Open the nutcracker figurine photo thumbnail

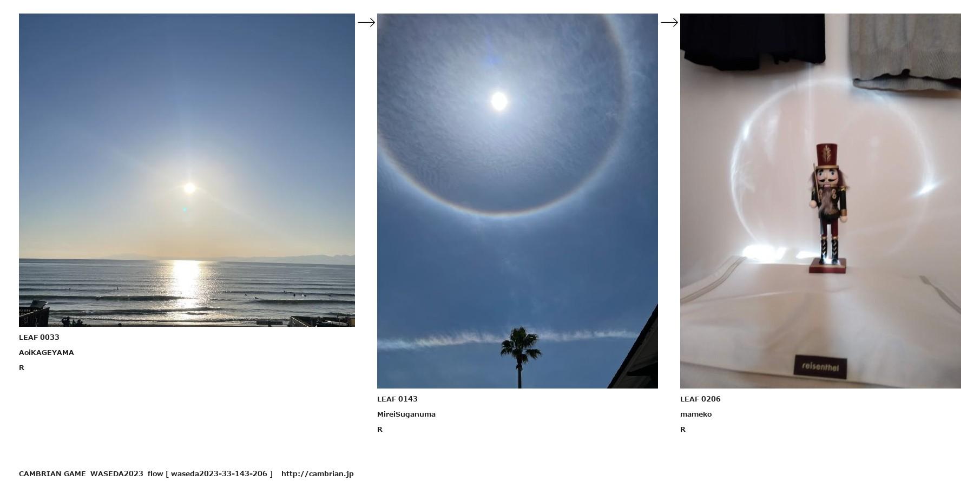coord(820,201)
